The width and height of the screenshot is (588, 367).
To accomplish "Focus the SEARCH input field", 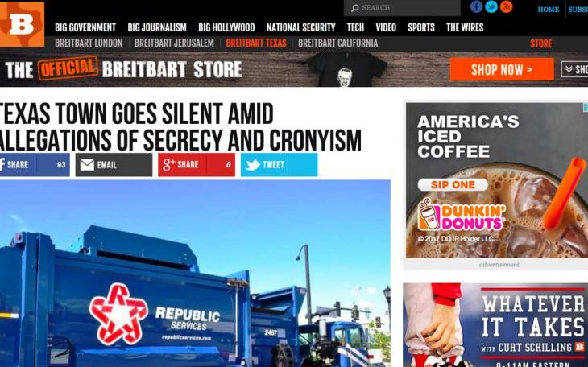I will pos(402,8).
